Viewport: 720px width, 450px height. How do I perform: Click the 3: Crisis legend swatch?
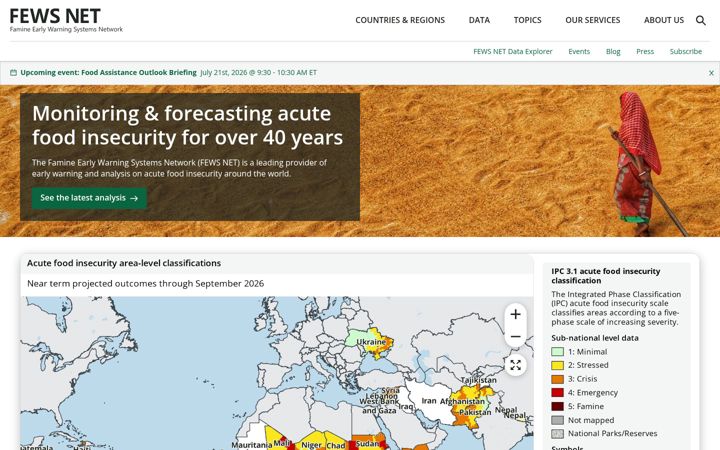click(x=557, y=379)
